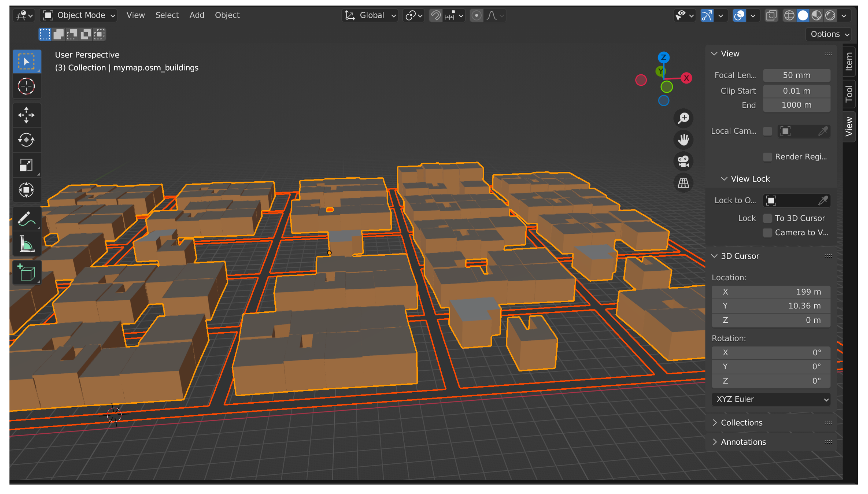Enable the Render Region checkbox
868x494 pixels.
[x=767, y=157]
